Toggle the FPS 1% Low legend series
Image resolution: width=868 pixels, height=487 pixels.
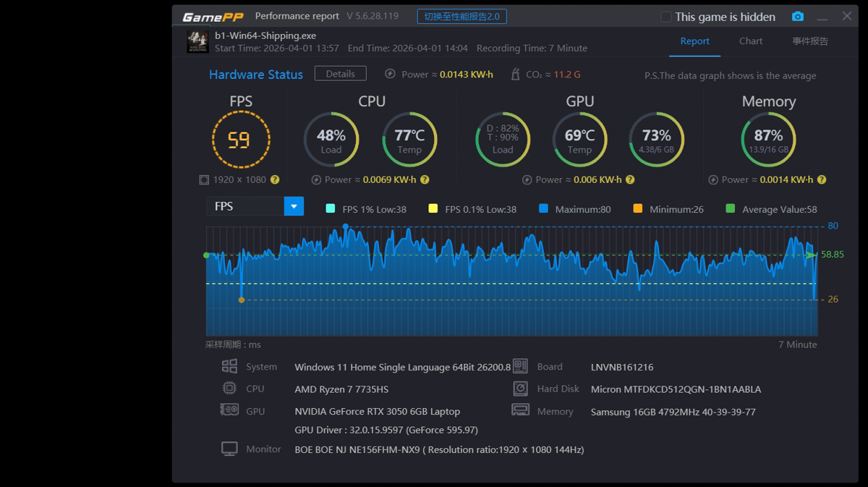coord(331,209)
